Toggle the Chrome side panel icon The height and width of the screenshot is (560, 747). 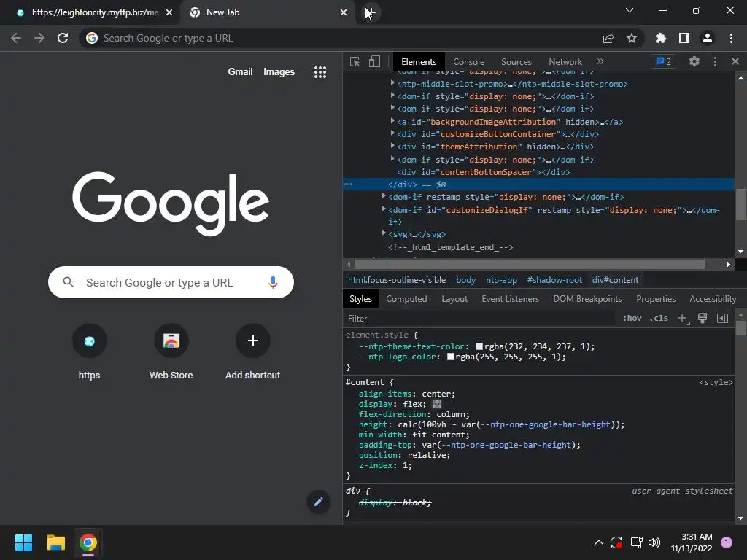coord(684,38)
